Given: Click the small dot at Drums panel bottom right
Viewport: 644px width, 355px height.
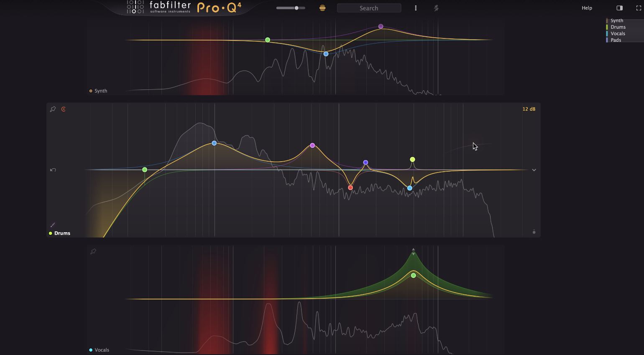Looking at the screenshot, I should (534, 232).
